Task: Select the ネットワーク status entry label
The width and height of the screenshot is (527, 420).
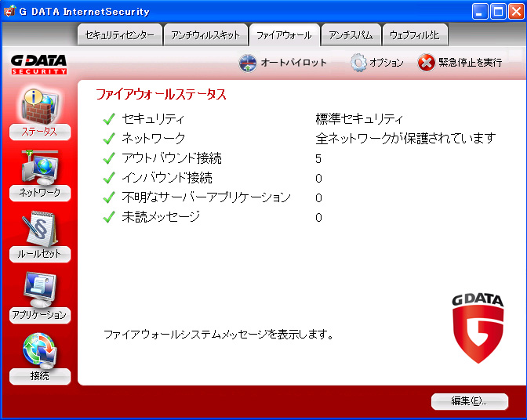Action: pos(153,139)
